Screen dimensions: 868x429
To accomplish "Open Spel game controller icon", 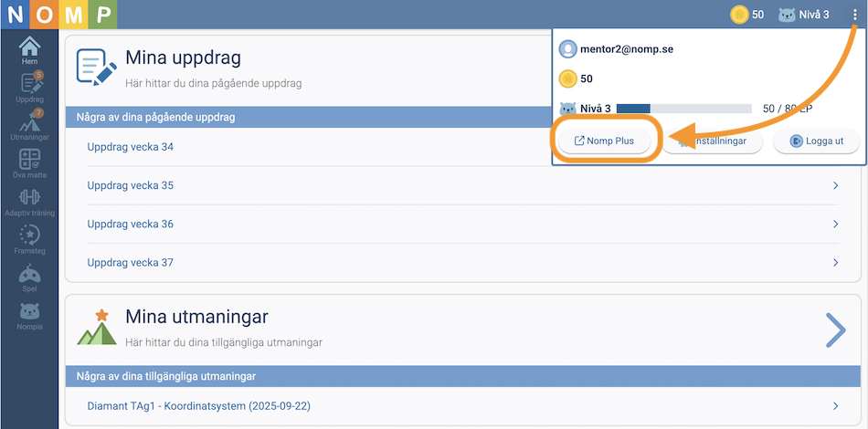I will coord(29,277).
